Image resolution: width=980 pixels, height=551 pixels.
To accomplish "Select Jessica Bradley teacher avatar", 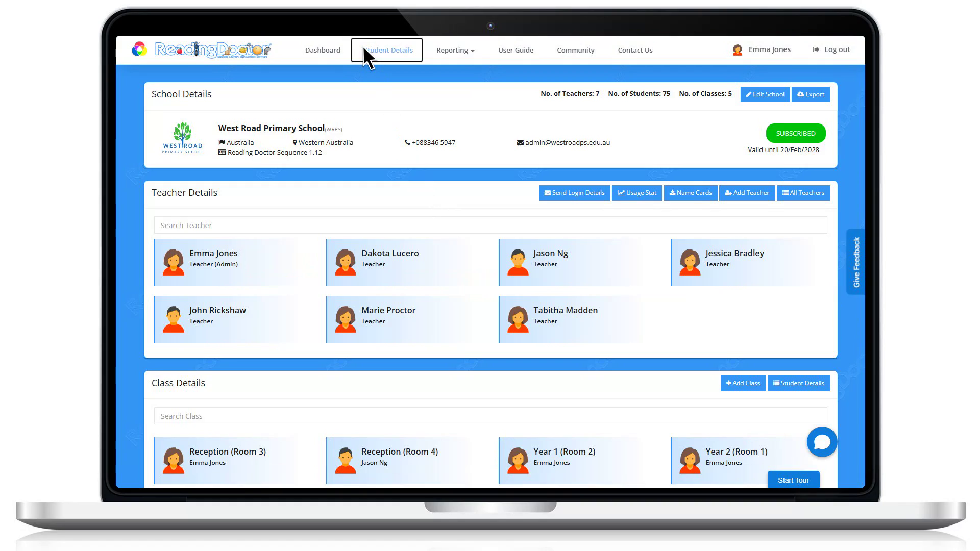I will click(x=690, y=262).
